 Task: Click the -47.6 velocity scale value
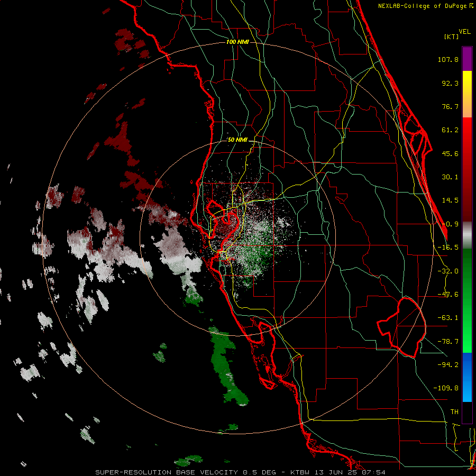448,295
